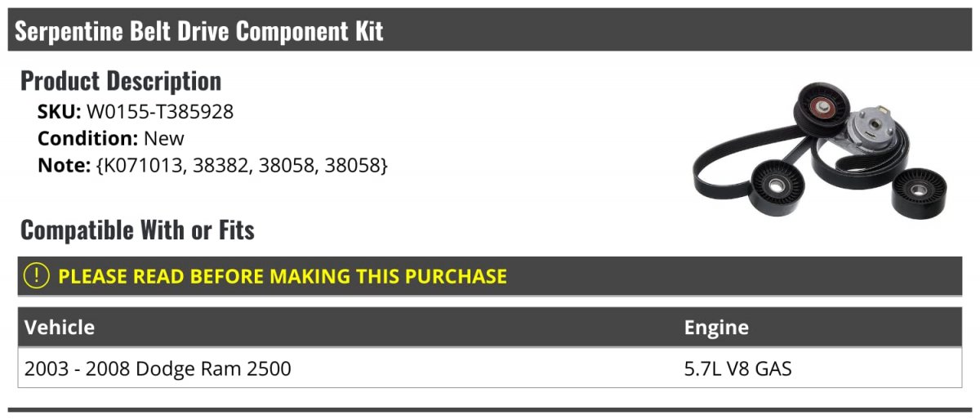Viewport: 980px width, 420px height.
Task: Select the Product Description heading
Action: (121, 81)
